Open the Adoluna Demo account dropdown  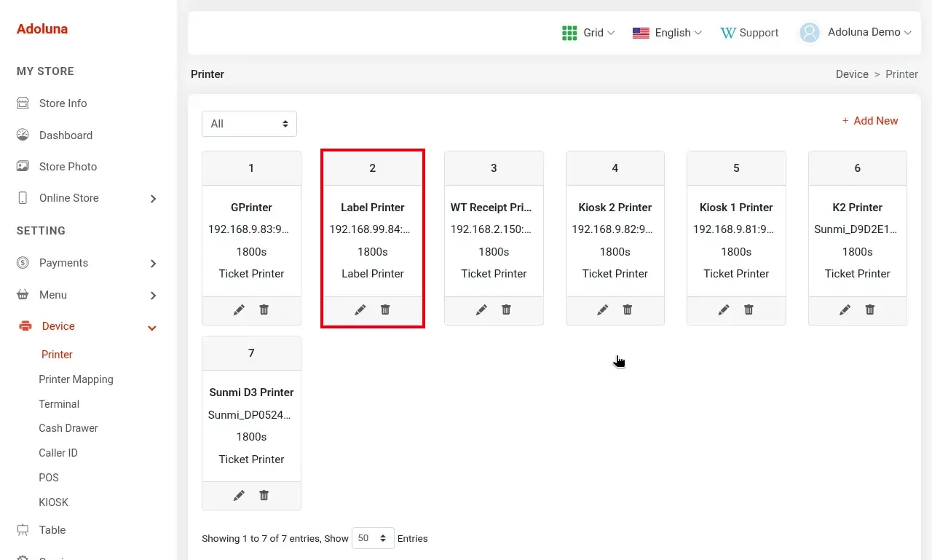[856, 33]
